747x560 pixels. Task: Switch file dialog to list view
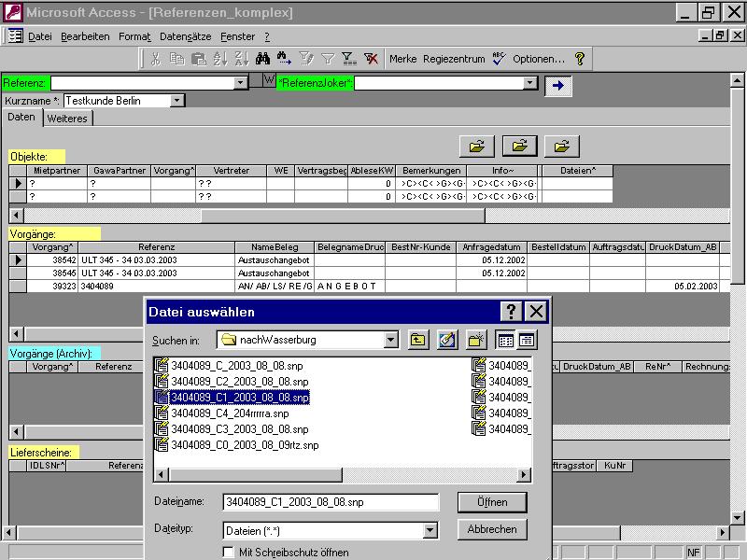click(x=506, y=340)
